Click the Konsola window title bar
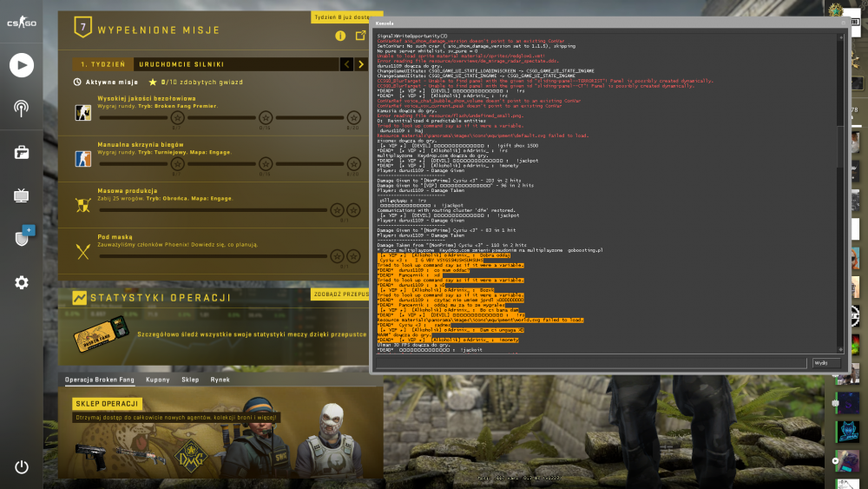The width and height of the screenshot is (868, 489). (x=609, y=23)
